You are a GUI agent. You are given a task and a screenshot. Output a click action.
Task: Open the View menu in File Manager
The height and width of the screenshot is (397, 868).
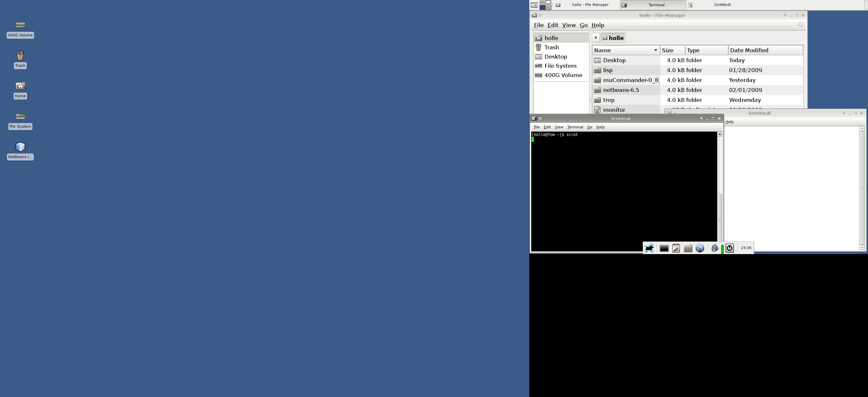coord(568,25)
